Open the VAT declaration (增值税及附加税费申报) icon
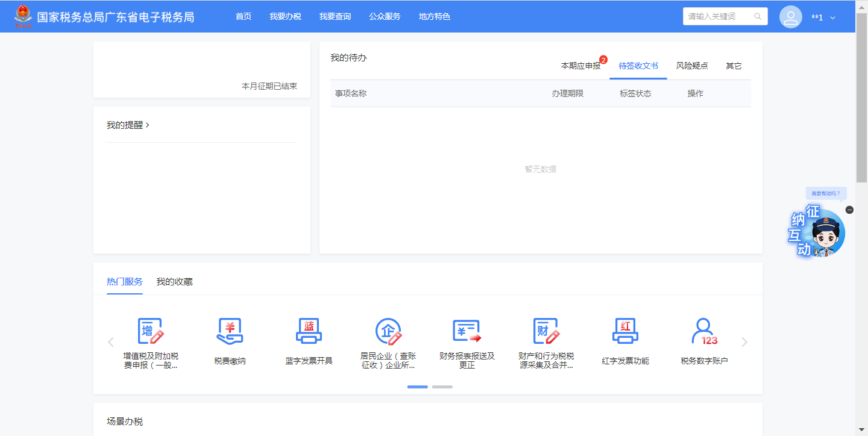This screenshot has width=868, height=436. 151,331
